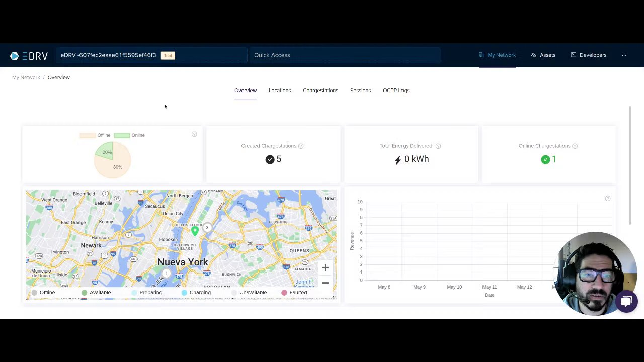Screen dimensions: 644x362
Task: Select the Overview tab
Action: [x=246, y=90]
